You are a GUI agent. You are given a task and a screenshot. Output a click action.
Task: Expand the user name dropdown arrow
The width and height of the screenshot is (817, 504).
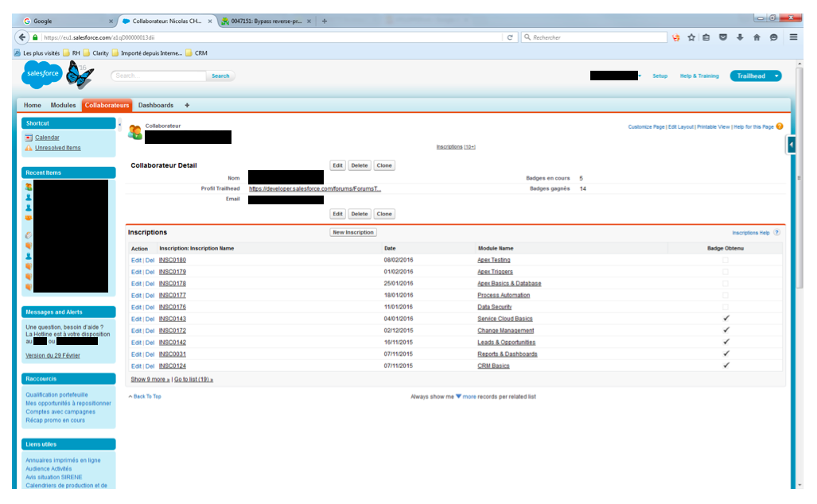pos(640,76)
